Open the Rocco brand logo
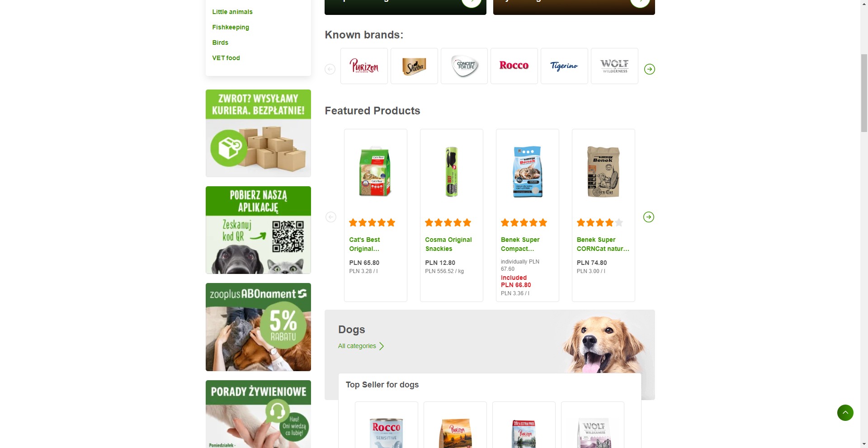The height and width of the screenshot is (448, 868). coord(514,66)
